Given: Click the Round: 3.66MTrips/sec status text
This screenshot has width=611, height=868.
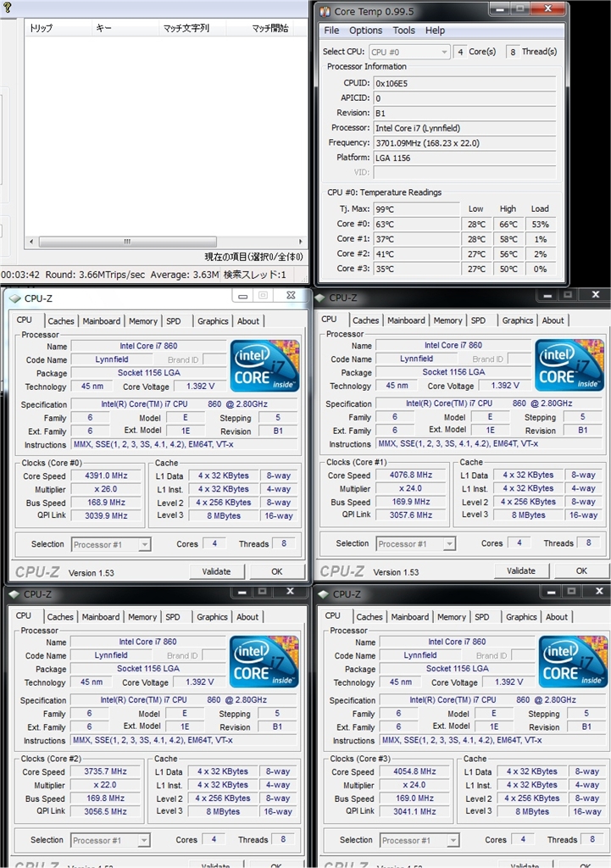Looking at the screenshot, I should [x=95, y=275].
